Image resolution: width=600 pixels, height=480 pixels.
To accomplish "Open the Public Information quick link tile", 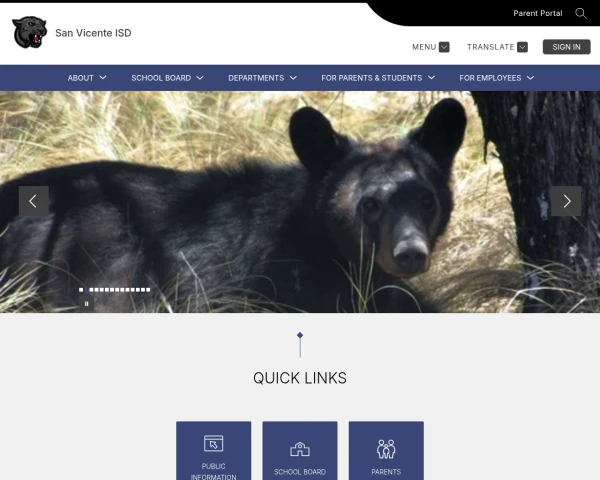I will pyautogui.click(x=214, y=451).
